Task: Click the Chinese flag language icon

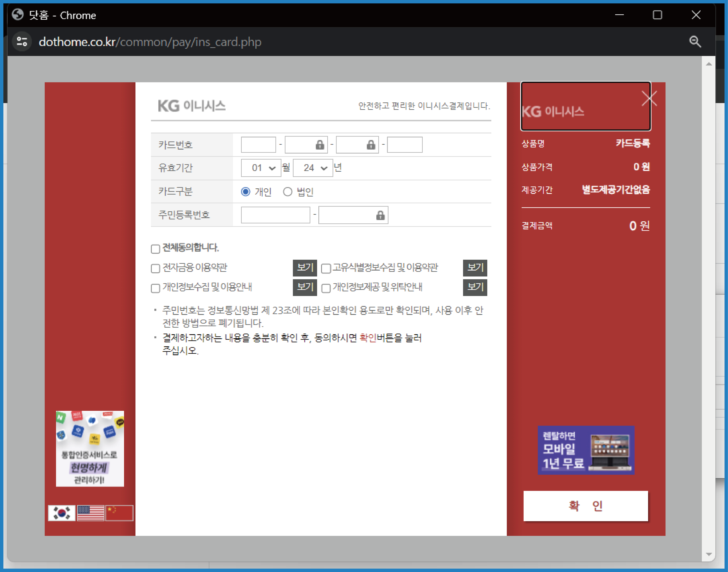Action: coord(119,513)
